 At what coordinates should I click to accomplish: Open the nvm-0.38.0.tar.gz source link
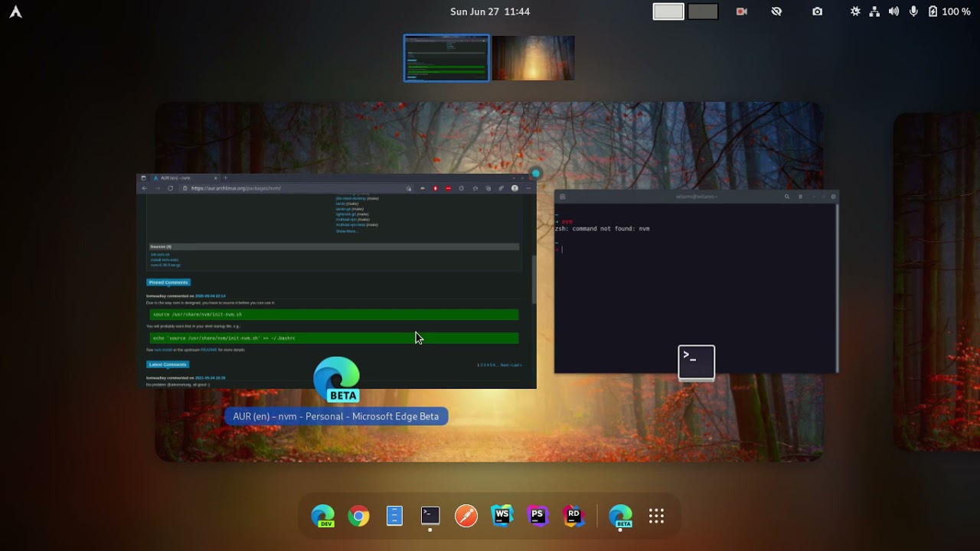click(165, 265)
